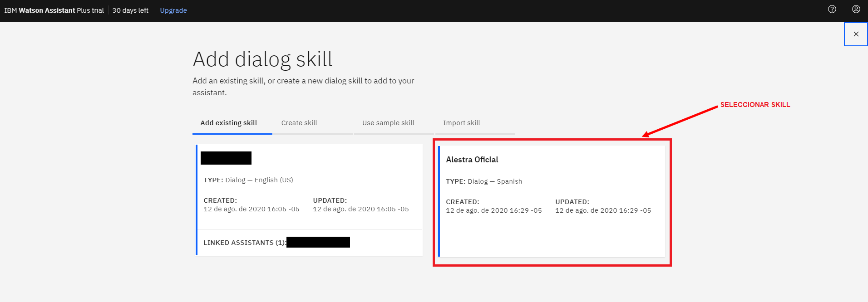Click LINKED ASSISTANTS (1) label

[x=245, y=243]
